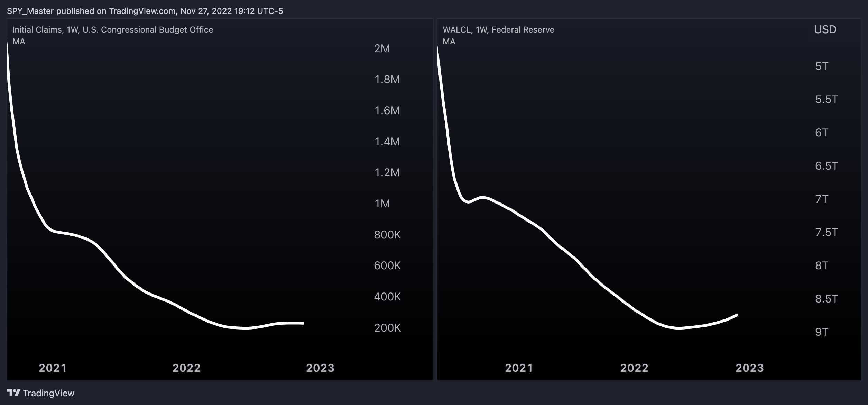Click the MA label under WALCL title
Image resolution: width=868 pixels, height=405 pixels.
coord(449,42)
